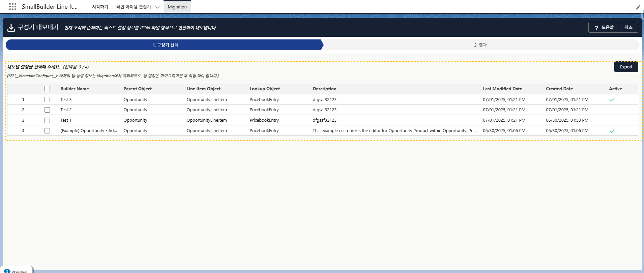Click the Builder Name column header

pyautogui.click(x=75, y=89)
